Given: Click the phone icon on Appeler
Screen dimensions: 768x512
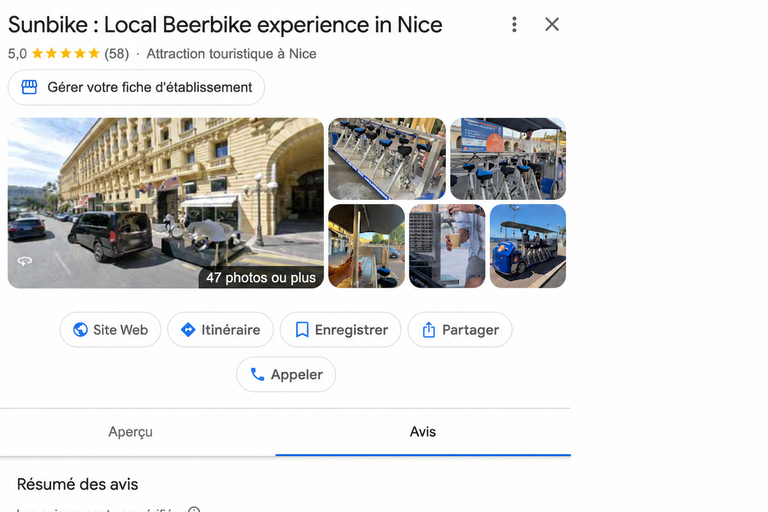Looking at the screenshot, I should click(x=257, y=374).
